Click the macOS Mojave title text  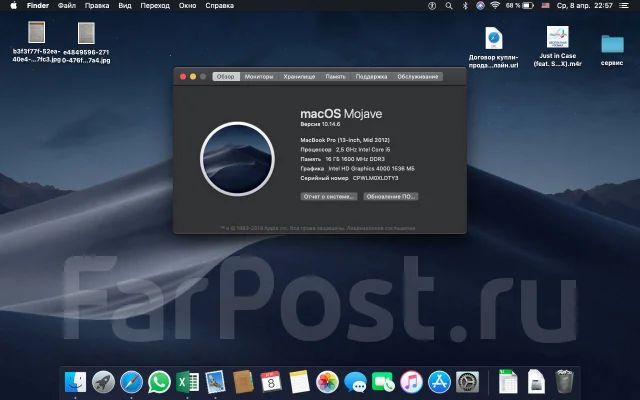[x=341, y=113]
